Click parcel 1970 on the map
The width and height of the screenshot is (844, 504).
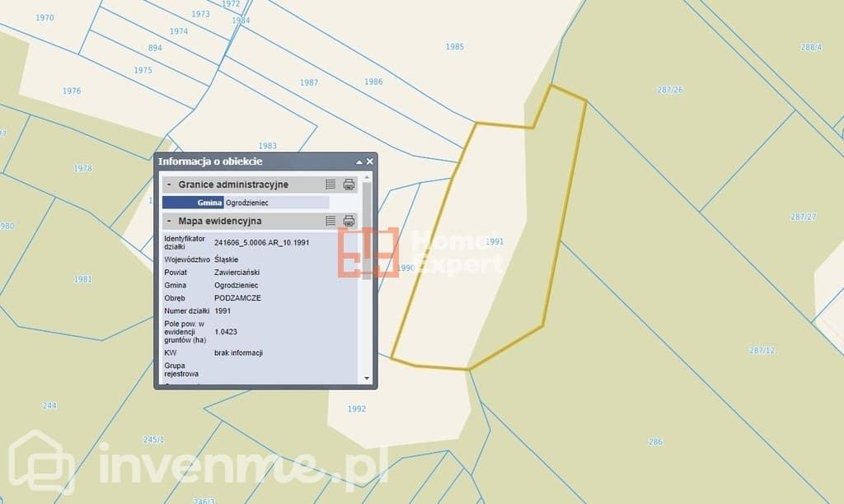click(x=45, y=18)
